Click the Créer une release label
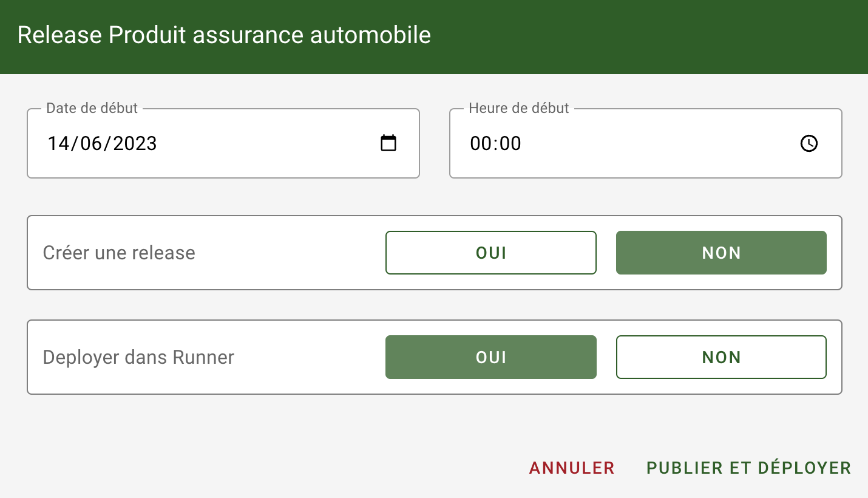The height and width of the screenshot is (498, 868). click(x=119, y=253)
